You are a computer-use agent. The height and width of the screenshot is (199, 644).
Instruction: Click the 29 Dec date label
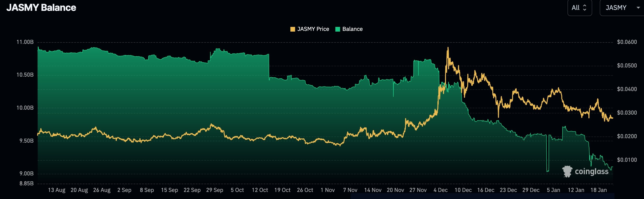pyautogui.click(x=531, y=190)
